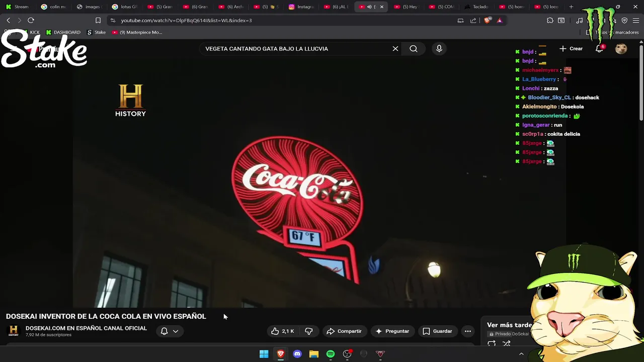This screenshot has height=362, width=644.
Task: Reload the current YouTube page
Action: pyautogui.click(x=31, y=20)
